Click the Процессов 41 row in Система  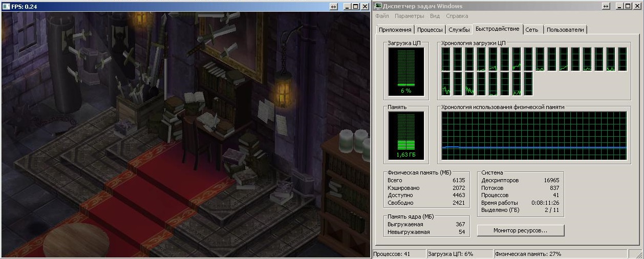coord(520,195)
